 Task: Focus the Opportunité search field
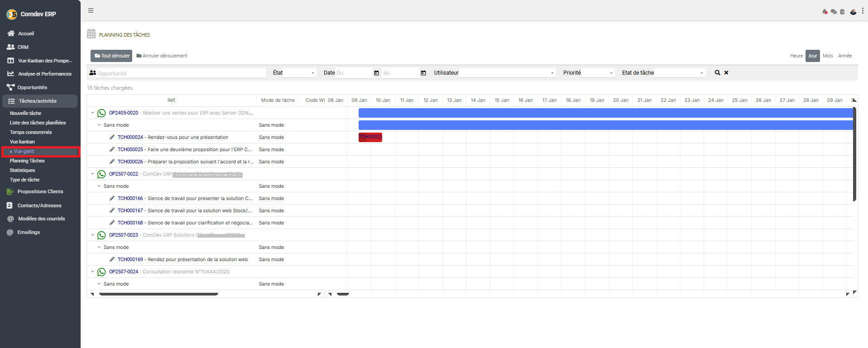[x=181, y=73]
